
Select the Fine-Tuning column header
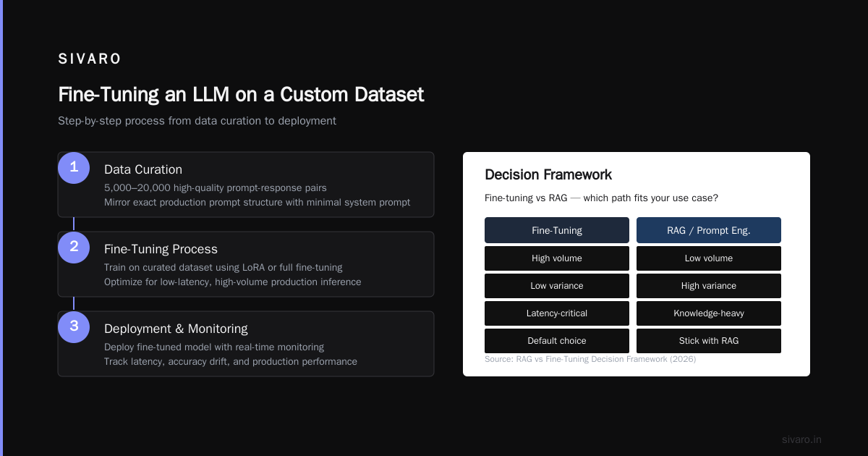click(x=557, y=230)
